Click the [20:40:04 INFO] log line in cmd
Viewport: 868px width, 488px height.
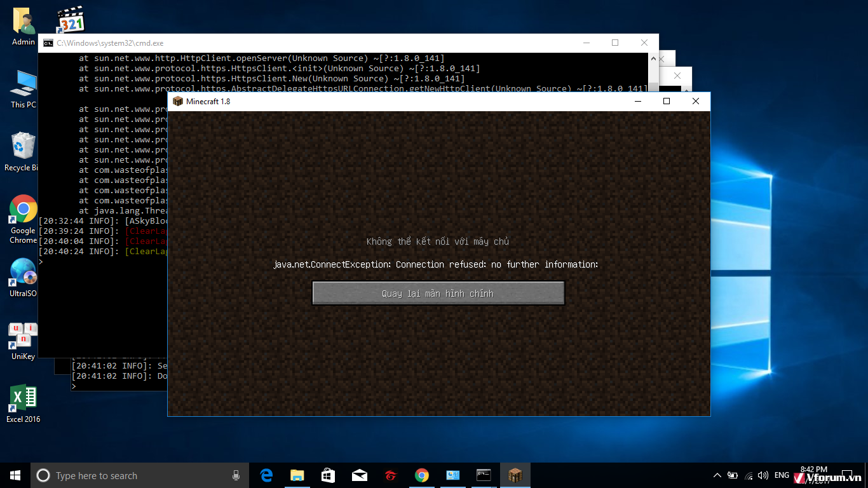pos(103,241)
